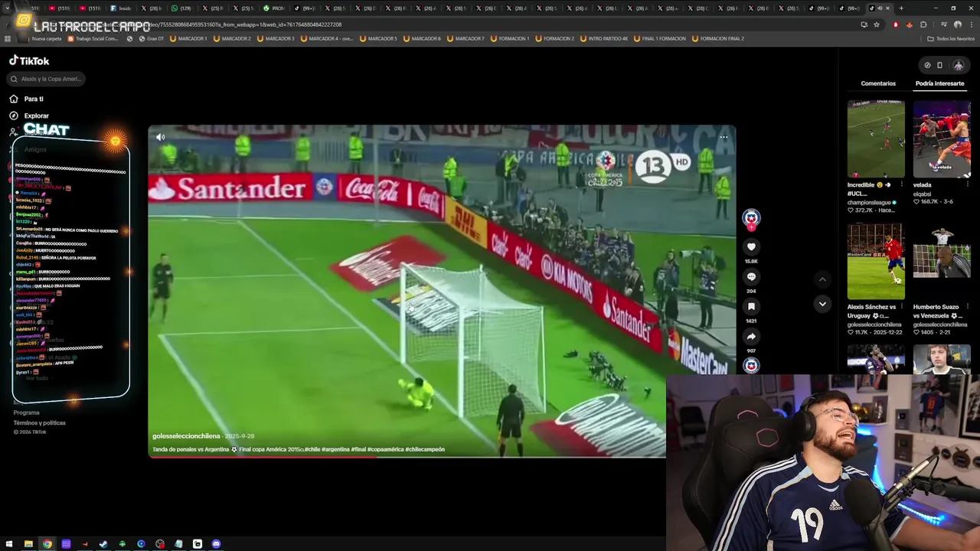The height and width of the screenshot is (551, 980).
Task: Switch to the Comentarios tab
Action: pos(878,83)
